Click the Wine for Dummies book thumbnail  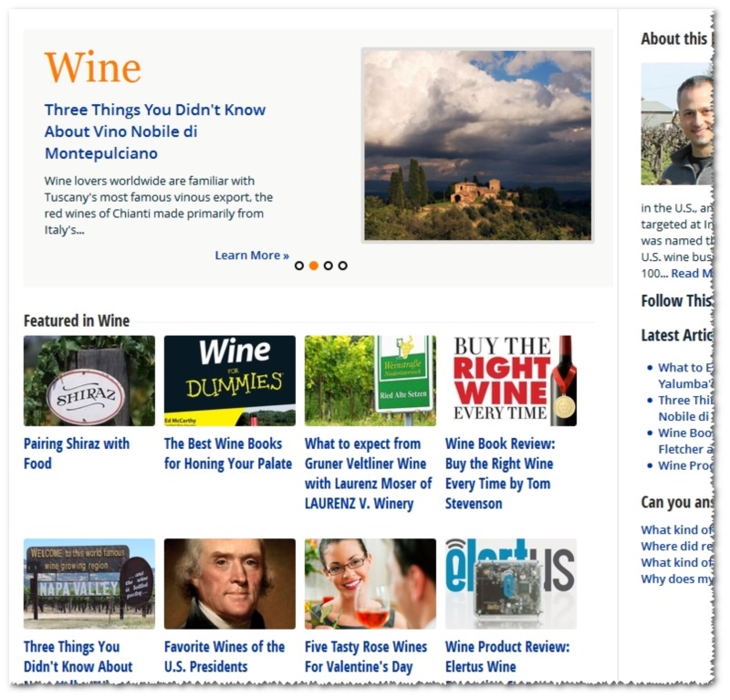[230, 381]
